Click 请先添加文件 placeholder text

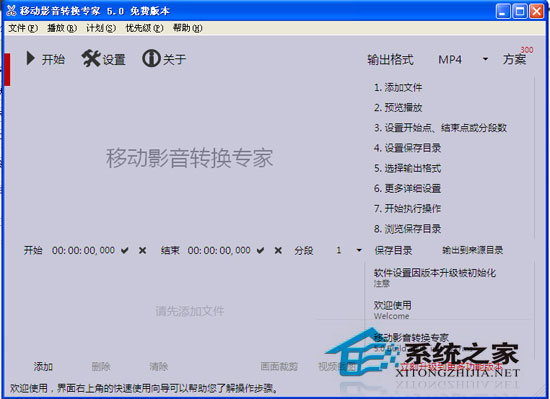pyautogui.click(x=190, y=311)
